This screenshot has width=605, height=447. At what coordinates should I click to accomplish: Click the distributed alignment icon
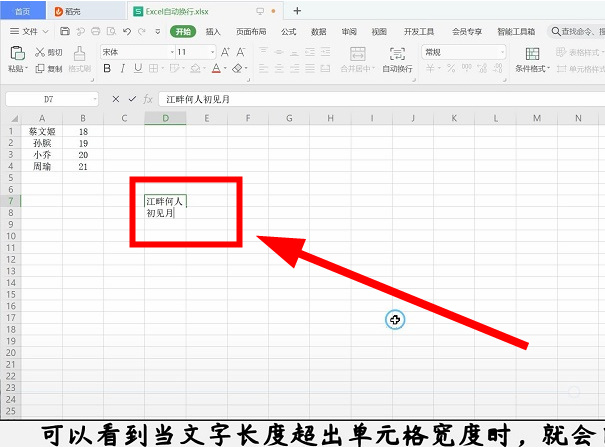pos(326,68)
